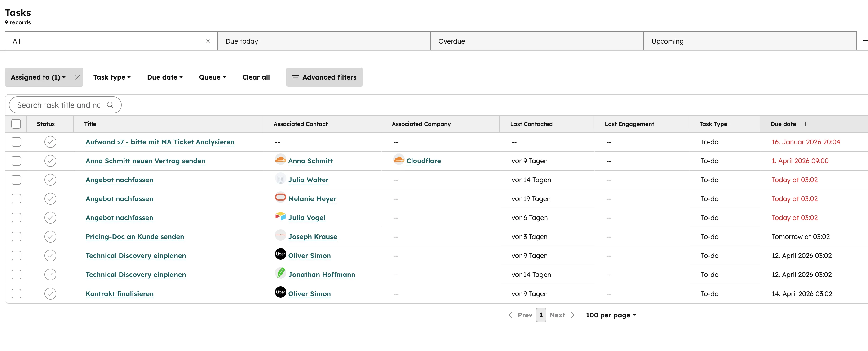Click the Cloudflare logo icon next to Anna Schmitt
The width and height of the screenshot is (868, 351).
point(280,161)
